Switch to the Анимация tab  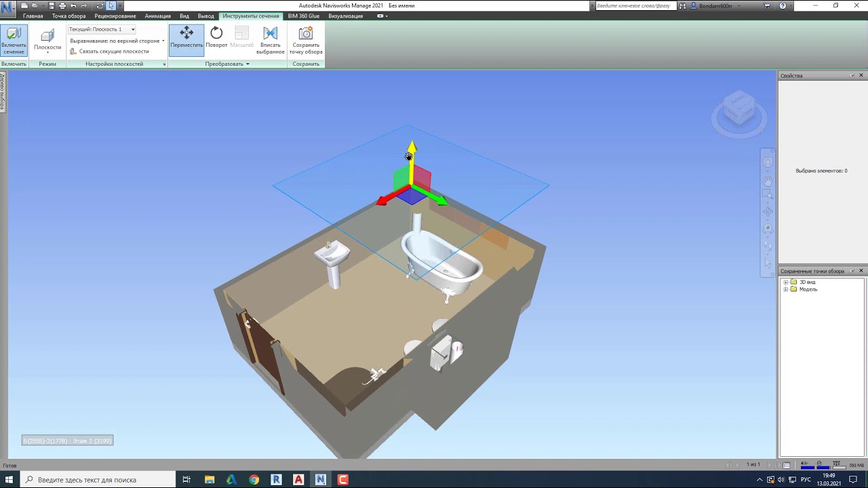[158, 16]
